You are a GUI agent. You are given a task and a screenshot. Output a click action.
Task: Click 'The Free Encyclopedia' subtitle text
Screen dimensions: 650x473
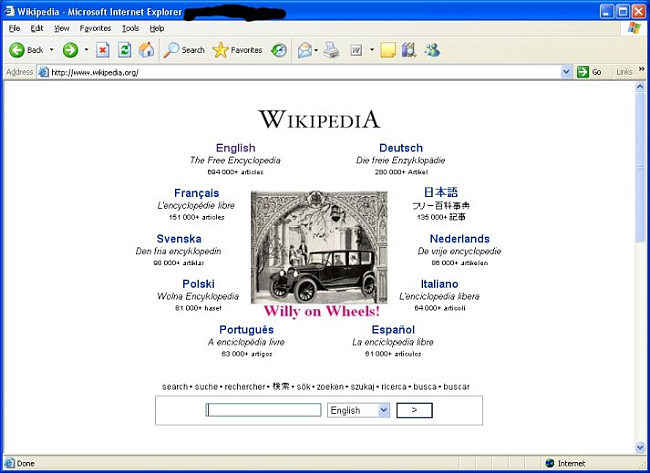[x=235, y=160]
